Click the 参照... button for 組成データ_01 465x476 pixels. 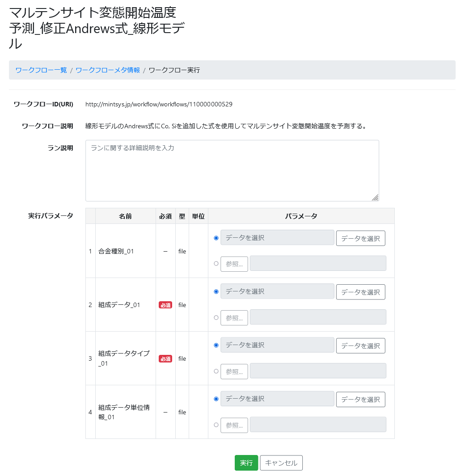[234, 318]
